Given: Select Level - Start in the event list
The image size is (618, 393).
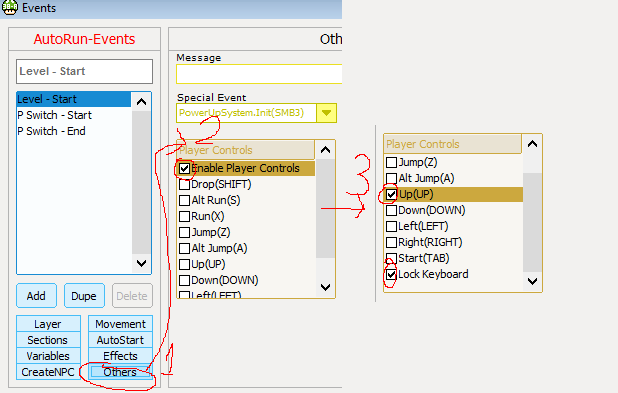Looking at the screenshot, I should [x=74, y=99].
